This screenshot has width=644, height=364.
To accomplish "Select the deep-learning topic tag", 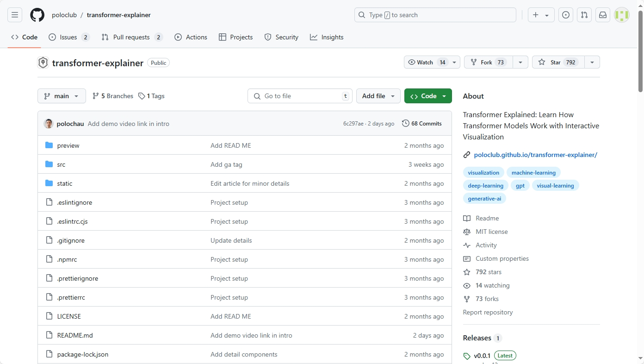I will [x=485, y=186].
